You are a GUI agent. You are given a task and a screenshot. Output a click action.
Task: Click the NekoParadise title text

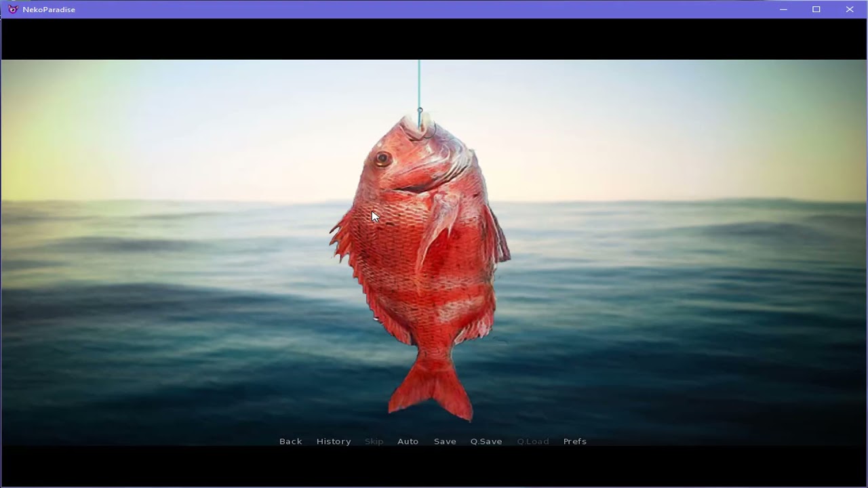click(x=49, y=9)
